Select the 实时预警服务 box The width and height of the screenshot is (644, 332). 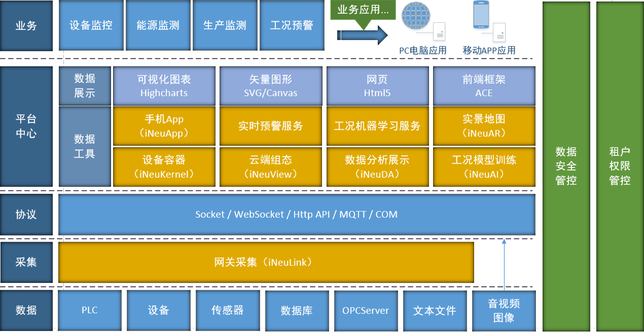pyautogui.click(x=271, y=126)
